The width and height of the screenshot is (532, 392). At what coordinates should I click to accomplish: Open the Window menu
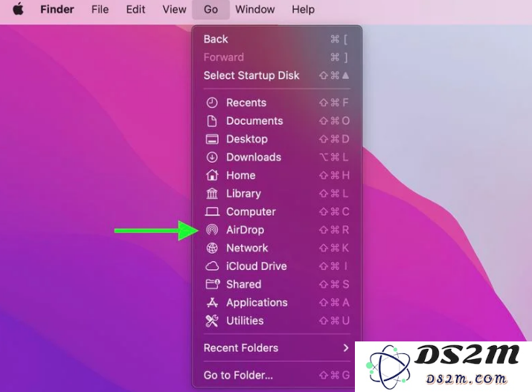[254, 9]
